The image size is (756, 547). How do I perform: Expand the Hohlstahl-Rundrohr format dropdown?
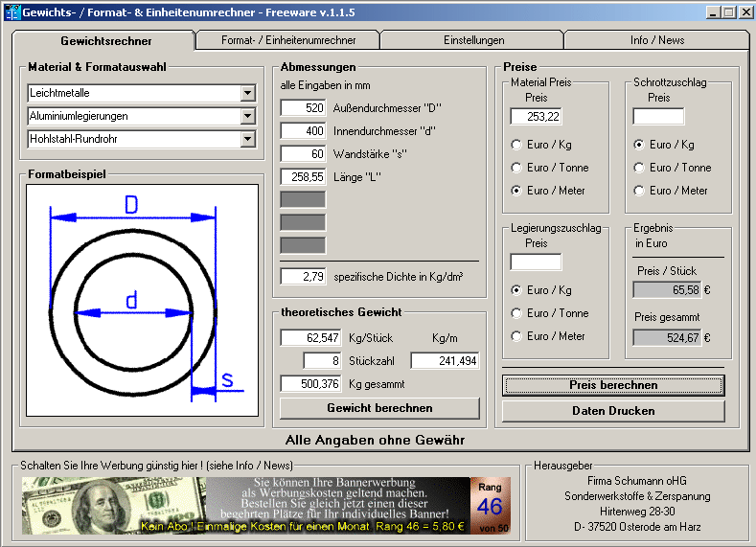click(247, 139)
